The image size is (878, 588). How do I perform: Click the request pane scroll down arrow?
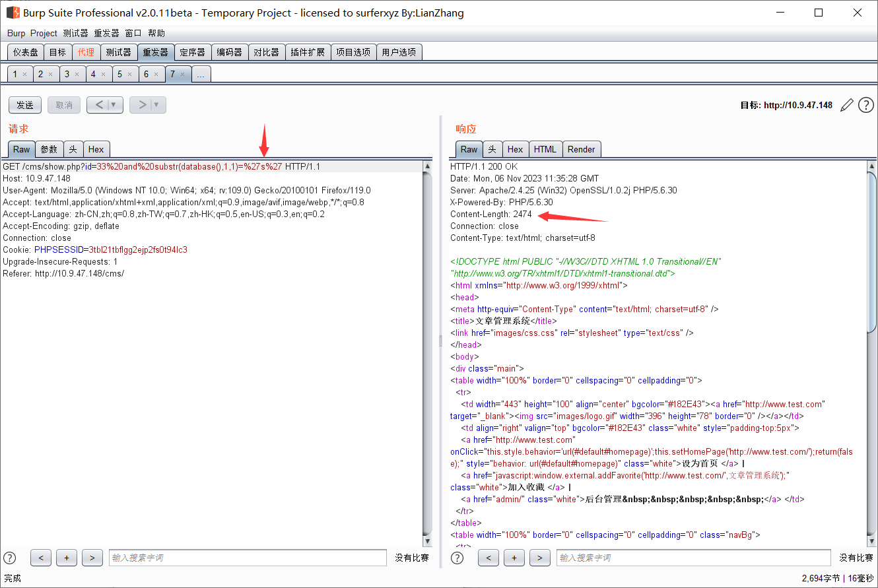pos(428,541)
